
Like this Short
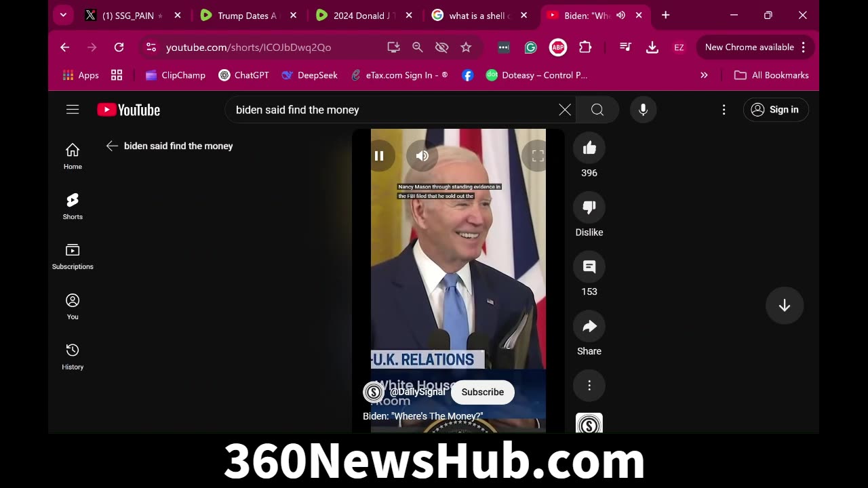pos(589,148)
